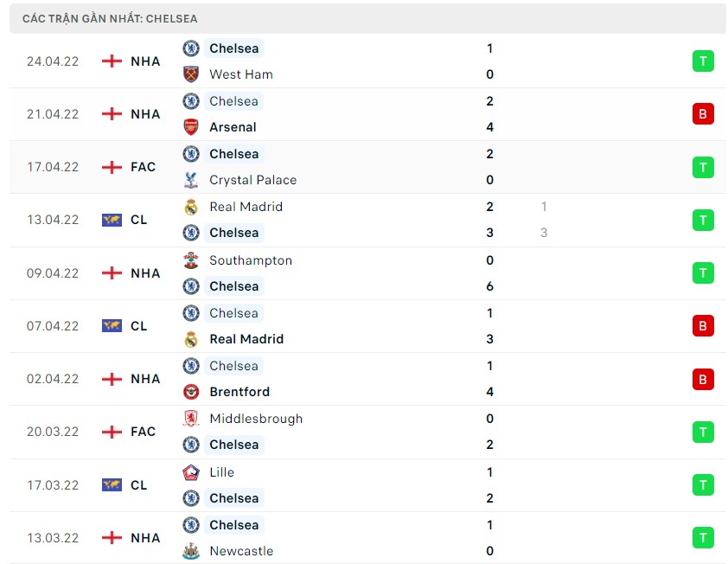728x564 pixels.
Task: Select the 09.04.22 Southampton match row date
Action: 53,273
